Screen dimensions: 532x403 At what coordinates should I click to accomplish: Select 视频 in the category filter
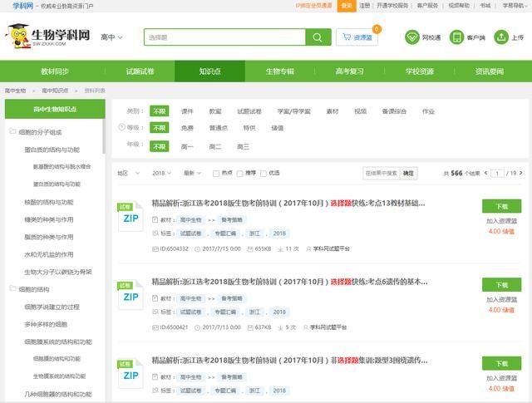coord(360,111)
